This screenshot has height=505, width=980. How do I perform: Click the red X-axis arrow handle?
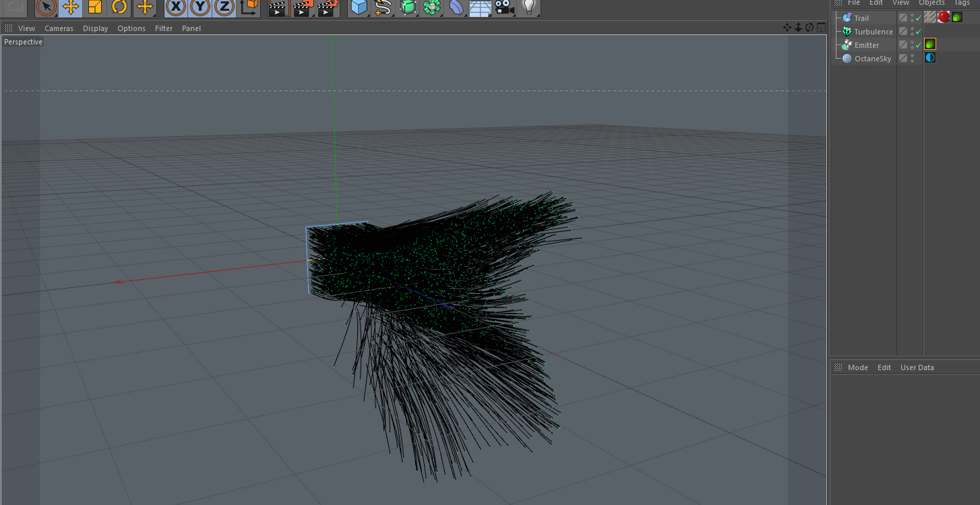coord(119,281)
